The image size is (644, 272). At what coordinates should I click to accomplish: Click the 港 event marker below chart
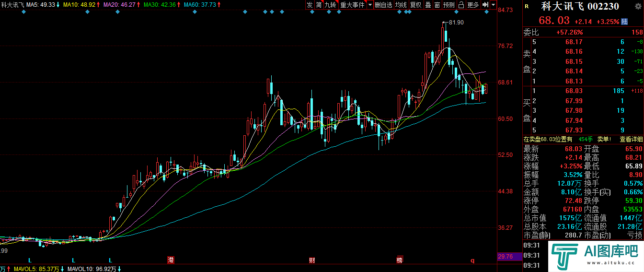[x=171, y=260]
